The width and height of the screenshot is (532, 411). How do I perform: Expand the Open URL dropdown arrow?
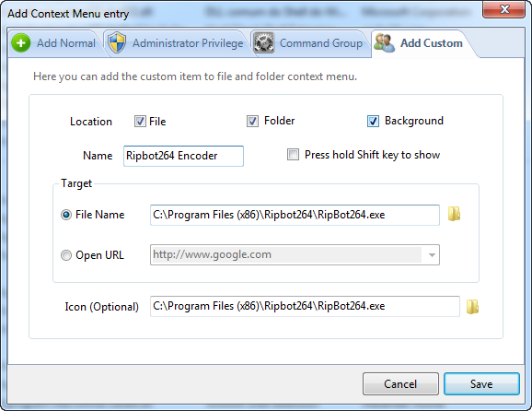(x=432, y=254)
